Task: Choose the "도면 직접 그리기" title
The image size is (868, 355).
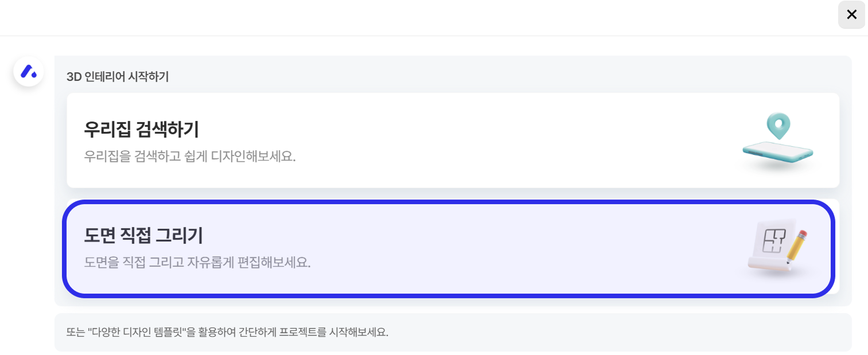Action: click(x=143, y=235)
